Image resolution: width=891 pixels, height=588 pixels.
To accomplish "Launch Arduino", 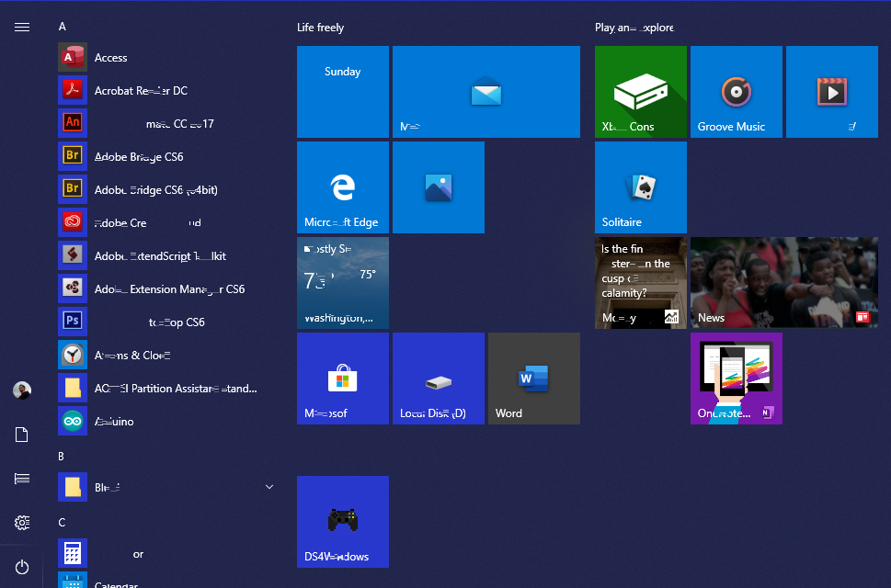I will (x=166, y=421).
